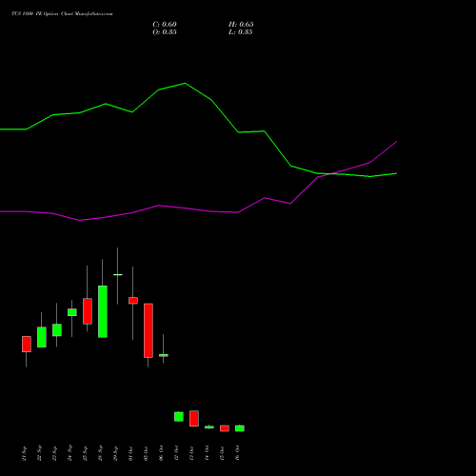Click the doji candle above 29 Sep

pyautogui.click(x=118, y=274)
